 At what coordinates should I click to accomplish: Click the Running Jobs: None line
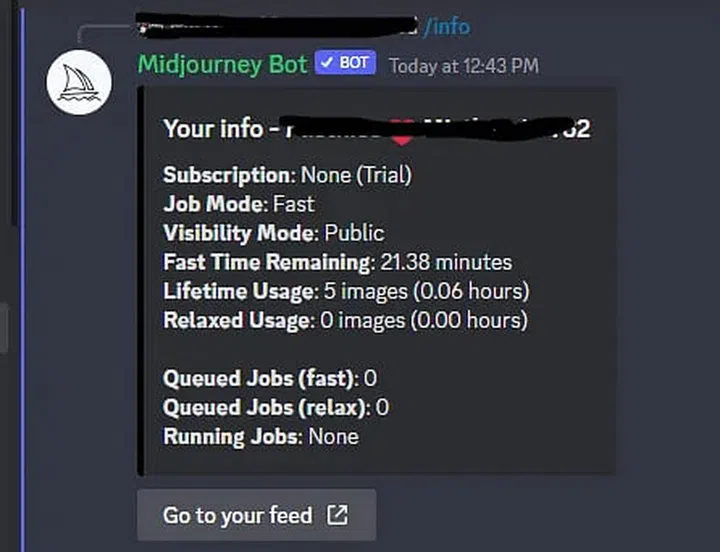pos(261,436)
